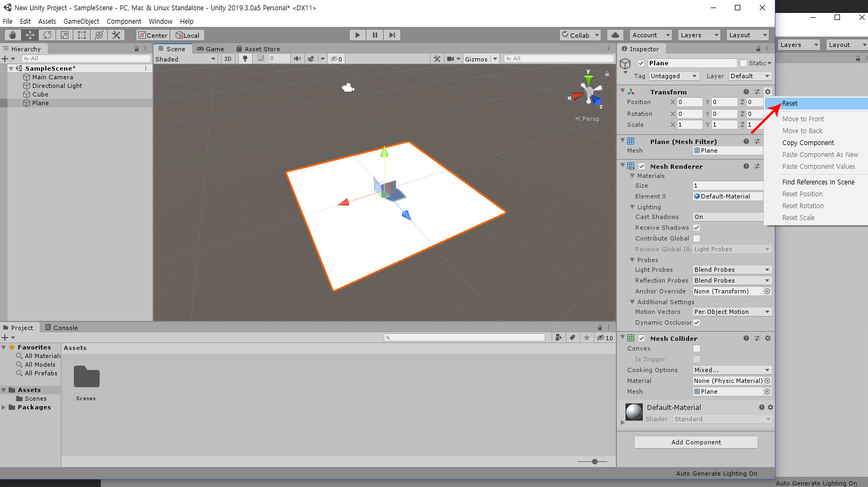Select the Rotate tool in toolbar
Image resolution: width=868 pixels, height=487 pixels.
coord(47,35)
